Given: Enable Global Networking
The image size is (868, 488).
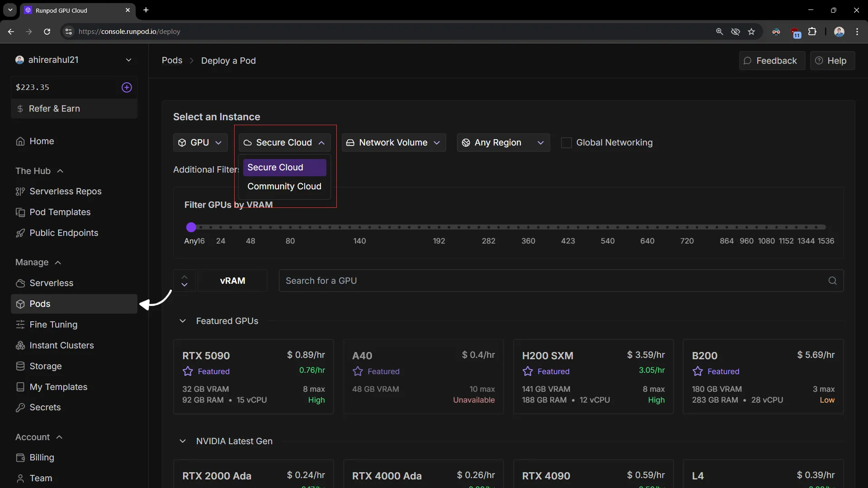Looking at the screenshot, I should 567,143.
